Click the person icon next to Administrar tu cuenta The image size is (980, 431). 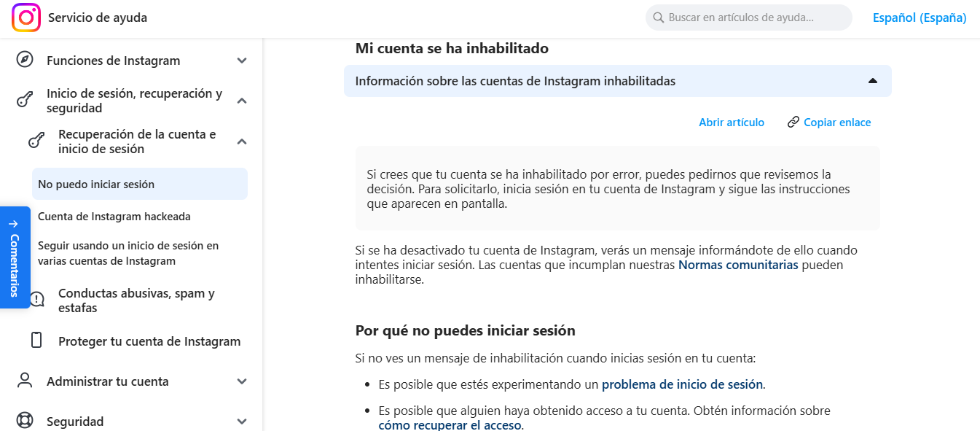(x=25, y=381)
